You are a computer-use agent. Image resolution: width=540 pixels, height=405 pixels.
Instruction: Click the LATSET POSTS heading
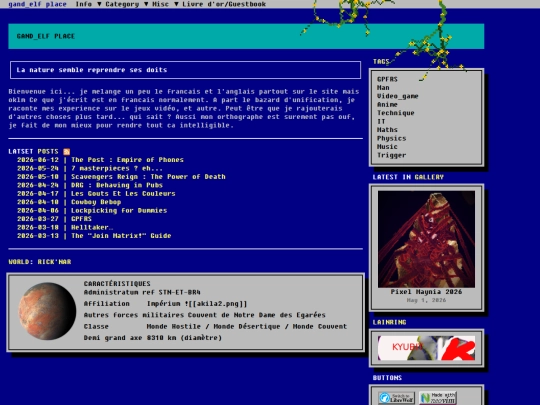[x=33, y=152]
